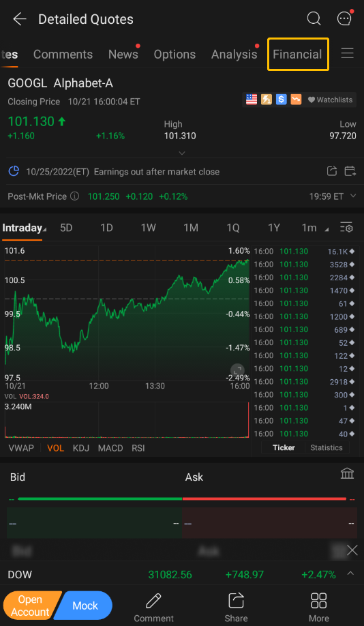Expand the post-market price row
This screenshot has height=626, width=364.
pyautogui.click(x=353, y=196)
